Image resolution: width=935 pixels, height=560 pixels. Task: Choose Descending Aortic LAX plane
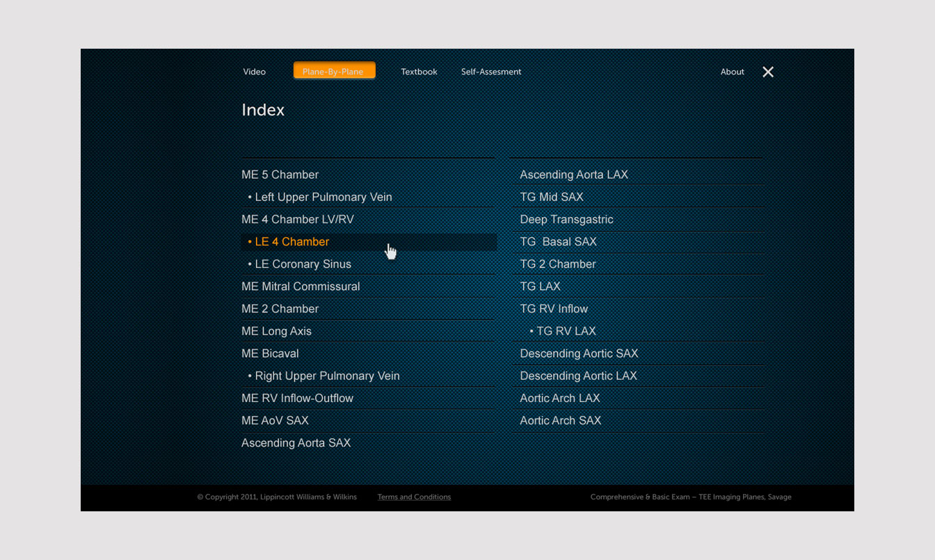[578, 376]
